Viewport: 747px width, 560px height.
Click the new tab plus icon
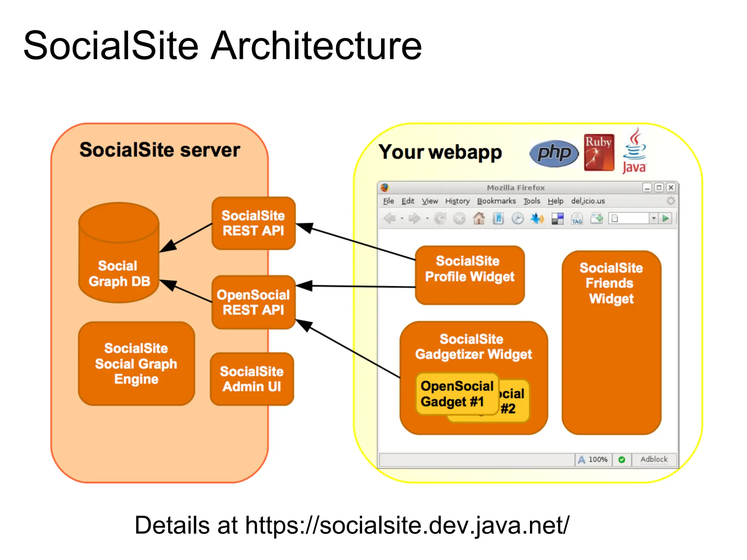click(x=597, y=218)
